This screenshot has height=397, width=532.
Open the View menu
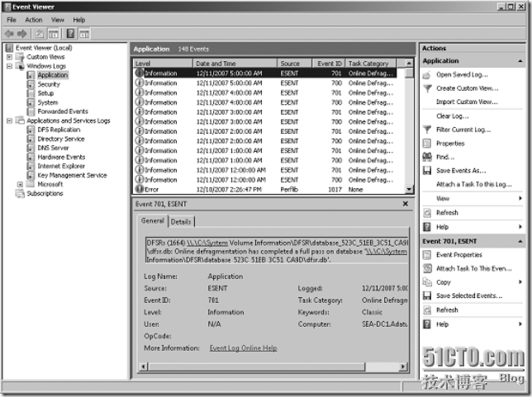point(57,20)
